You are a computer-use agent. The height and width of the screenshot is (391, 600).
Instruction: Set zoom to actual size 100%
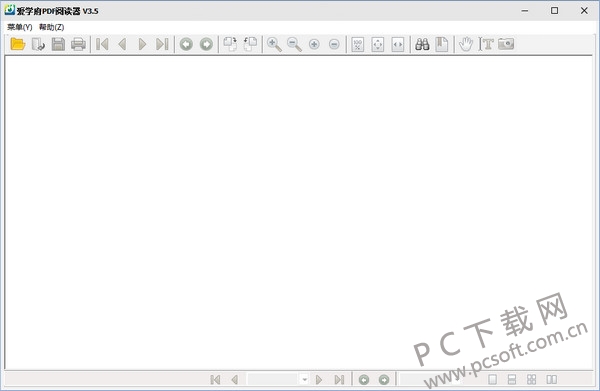(357, 44)
